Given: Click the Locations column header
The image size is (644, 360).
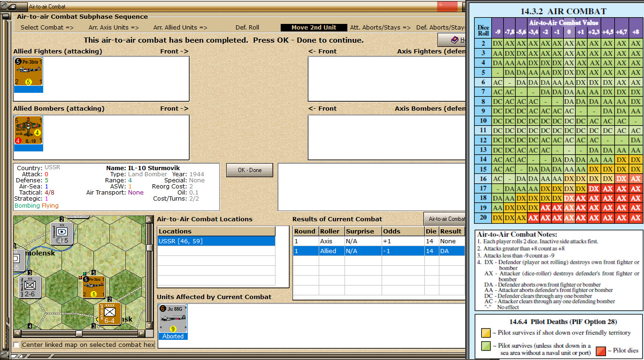Looking at the screenshot, I should pyautogui.click(x=216, y=231).
